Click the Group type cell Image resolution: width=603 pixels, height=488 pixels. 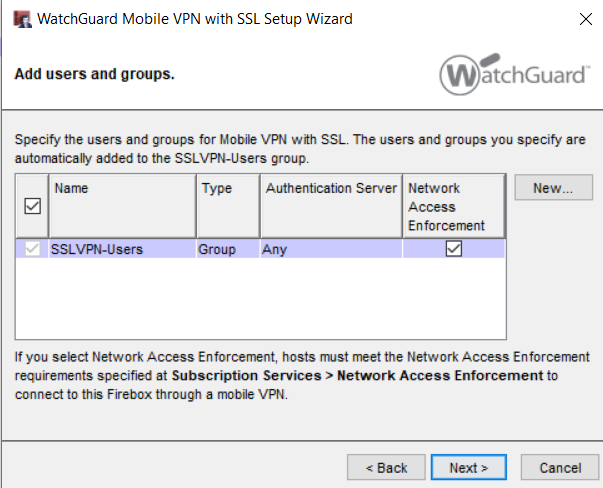228,249
